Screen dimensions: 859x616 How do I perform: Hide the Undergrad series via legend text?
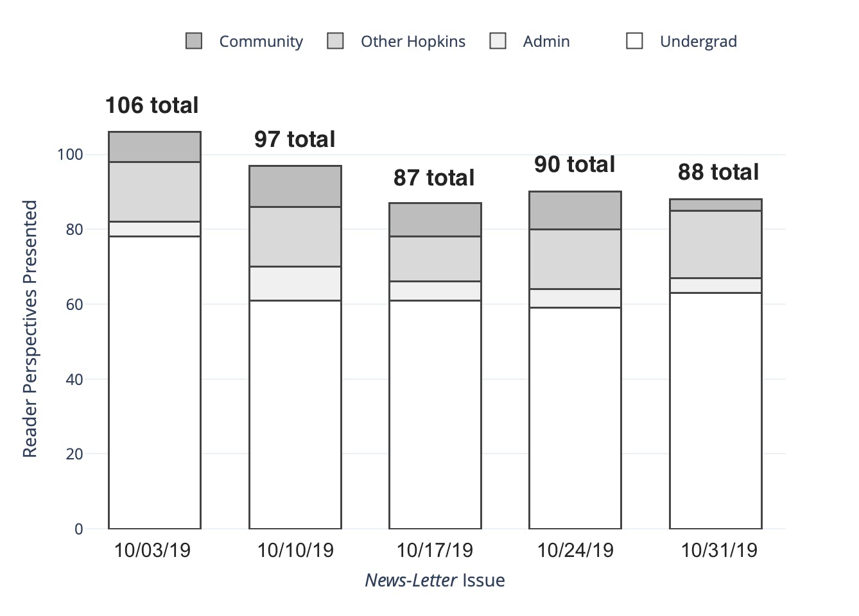[x=698, y=42]
